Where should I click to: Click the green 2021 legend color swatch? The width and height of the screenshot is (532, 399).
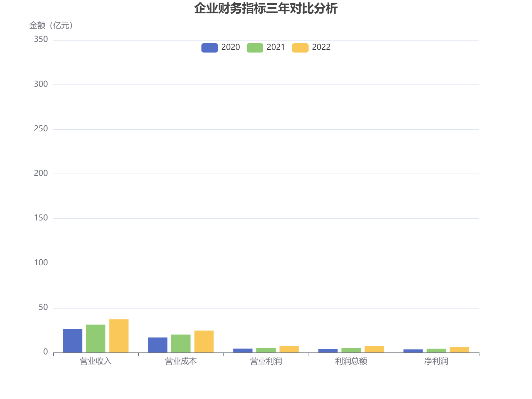(255, 48)
